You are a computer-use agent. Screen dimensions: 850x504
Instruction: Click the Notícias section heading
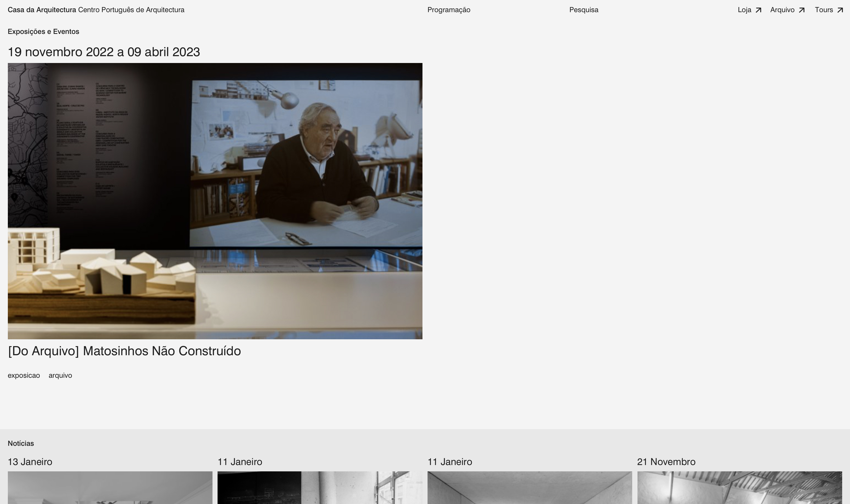coord(21,443)
